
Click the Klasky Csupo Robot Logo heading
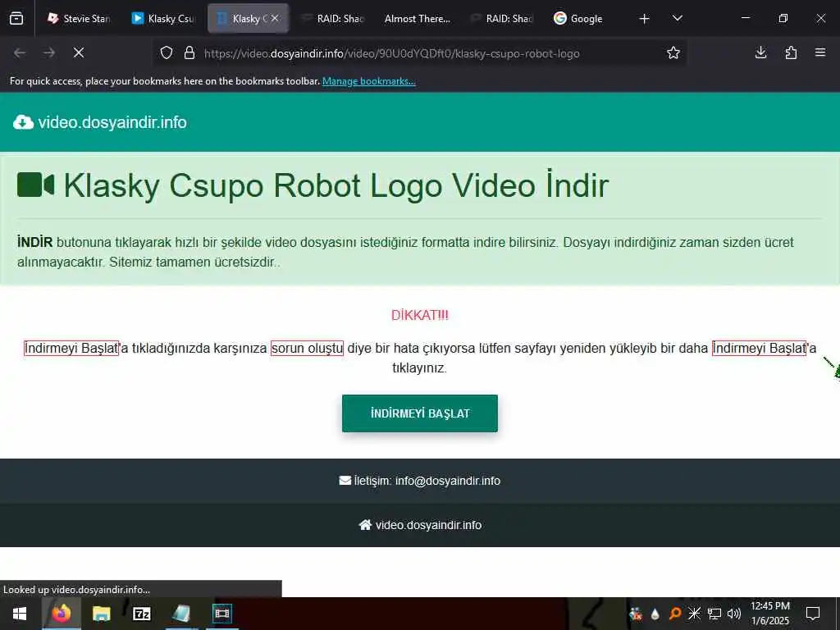336,185
